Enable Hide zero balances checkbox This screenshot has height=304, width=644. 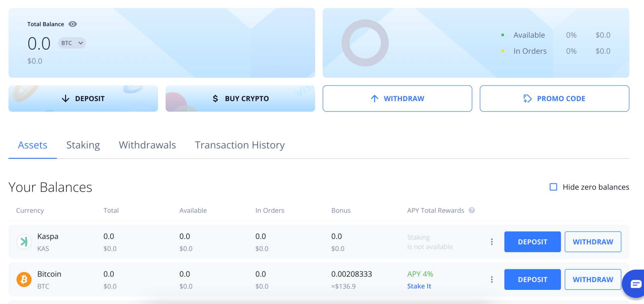tap(553, 187)
